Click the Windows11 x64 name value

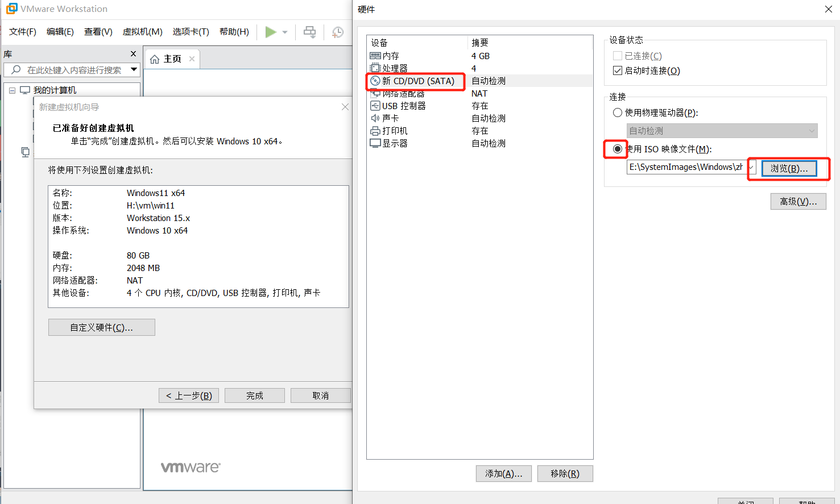point(156,193)
